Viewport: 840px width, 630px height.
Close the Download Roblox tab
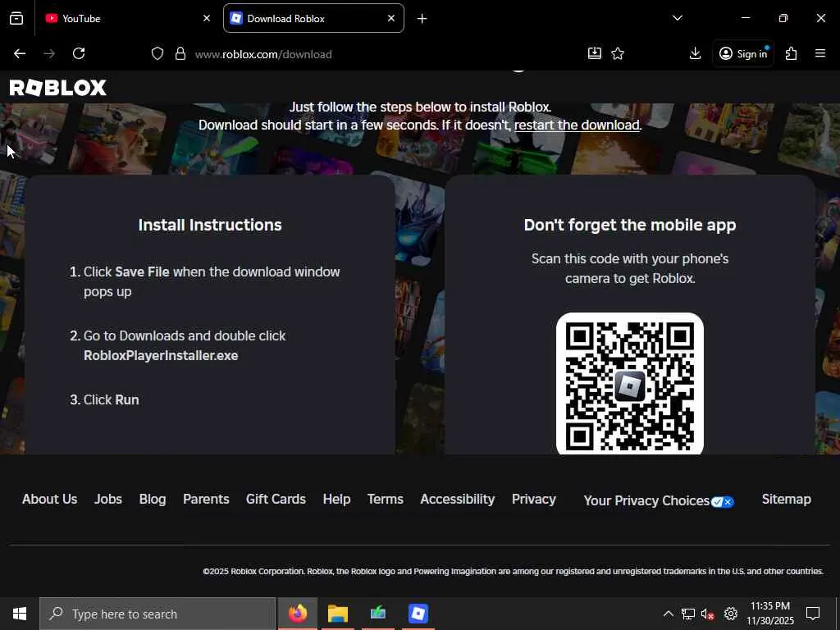click(x=391, y=18)
